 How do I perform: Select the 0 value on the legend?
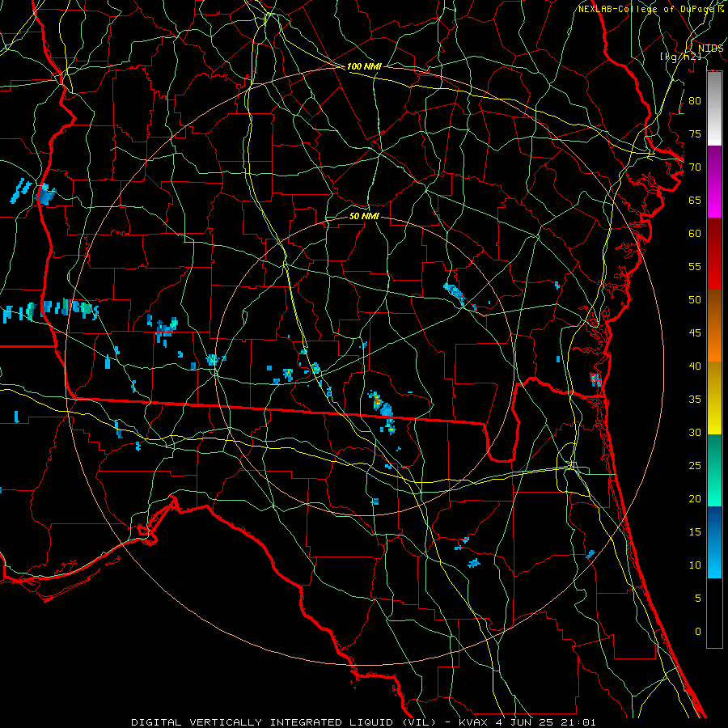click(698, 632)
